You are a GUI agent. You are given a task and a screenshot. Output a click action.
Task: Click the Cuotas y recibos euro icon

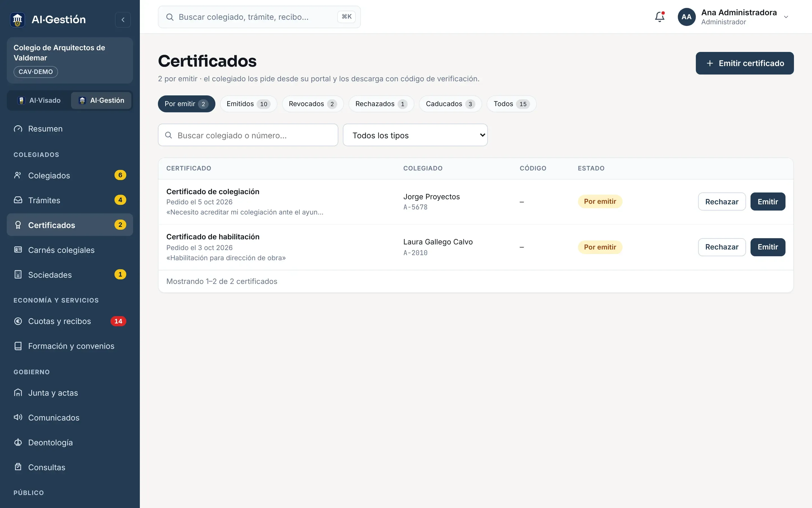(x=18, y=321)
